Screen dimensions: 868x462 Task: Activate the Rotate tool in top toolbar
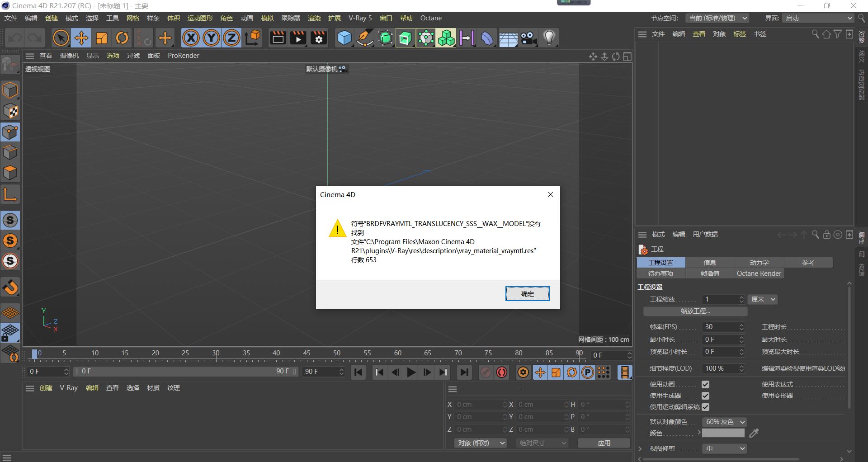[122, 38]
